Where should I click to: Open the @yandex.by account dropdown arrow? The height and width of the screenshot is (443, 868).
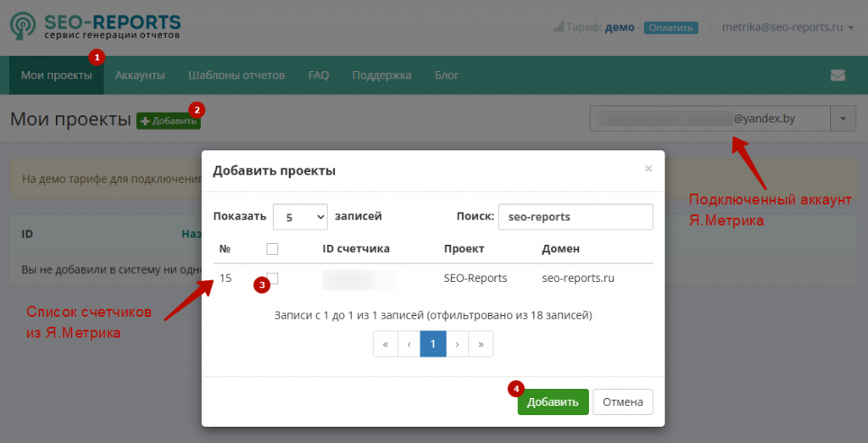point(843,119)
